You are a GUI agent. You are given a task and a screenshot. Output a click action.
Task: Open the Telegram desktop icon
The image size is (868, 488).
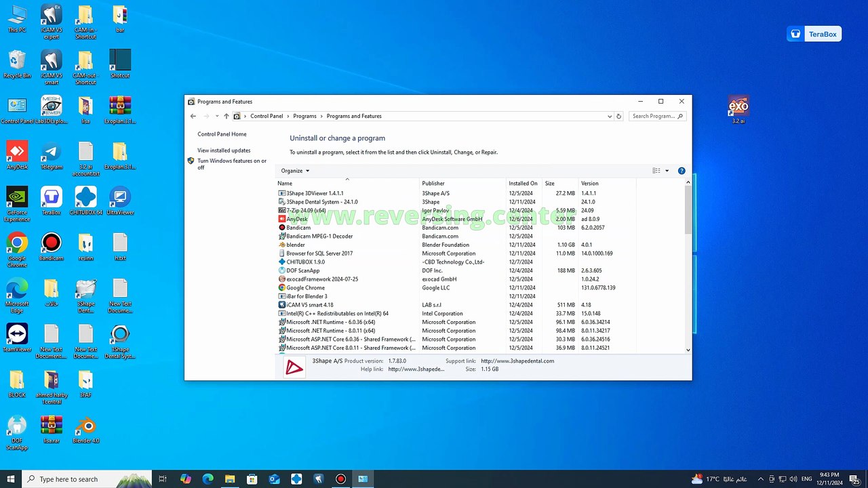(51, 155)
